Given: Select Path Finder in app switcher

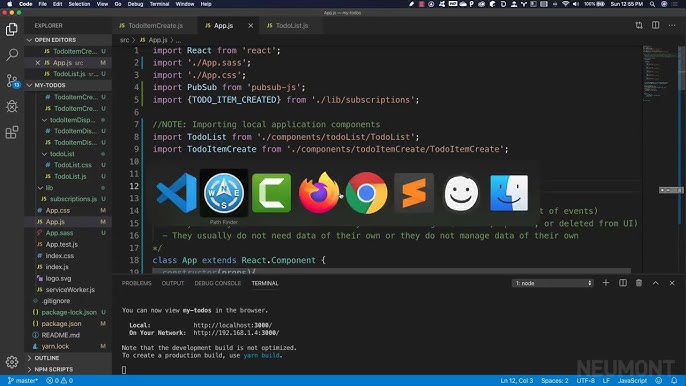Looking at the screenshot, I should point(224,193).
